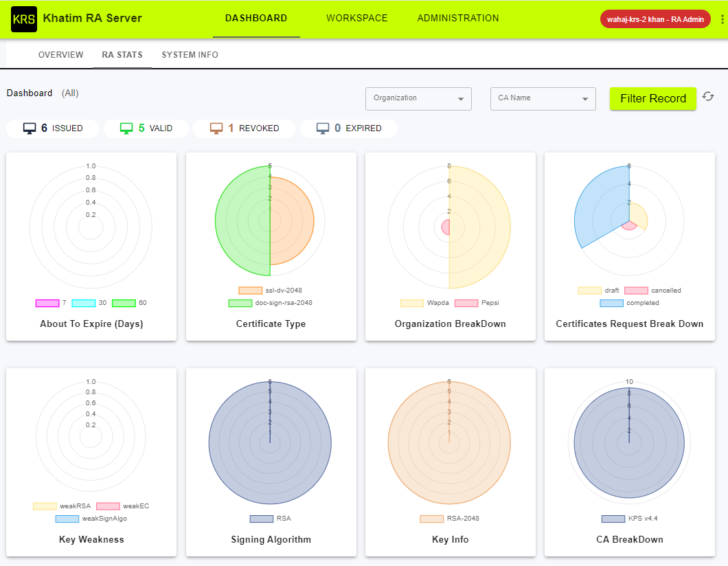
Task: Click the Khatim RA Server title
Action: pos(93,18)
